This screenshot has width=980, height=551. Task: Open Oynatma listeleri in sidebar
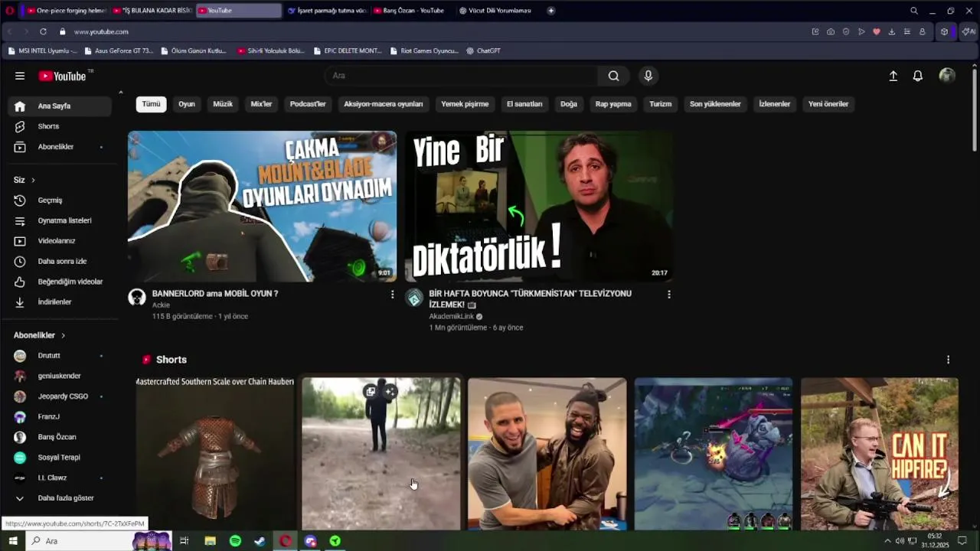tap(61, 220)
